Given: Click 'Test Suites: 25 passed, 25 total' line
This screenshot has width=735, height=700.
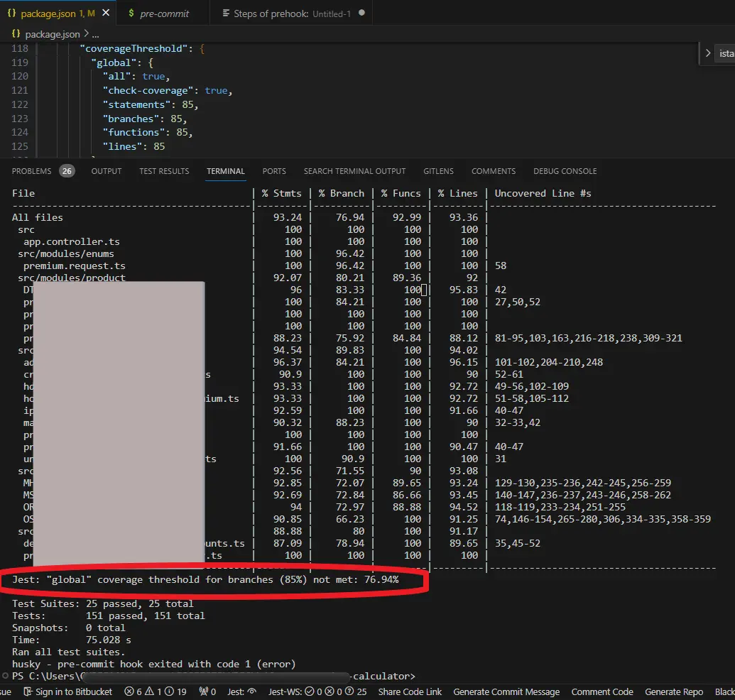Looking at the screenshot, I should click(103, 603).
